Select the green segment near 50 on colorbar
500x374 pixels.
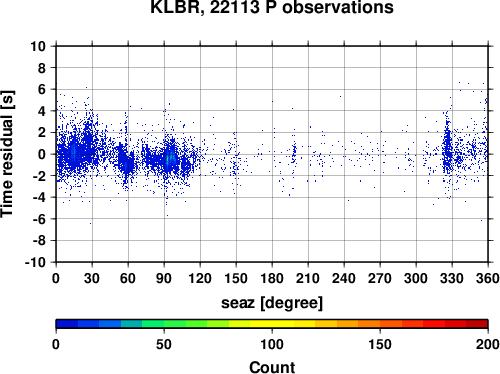164,324
